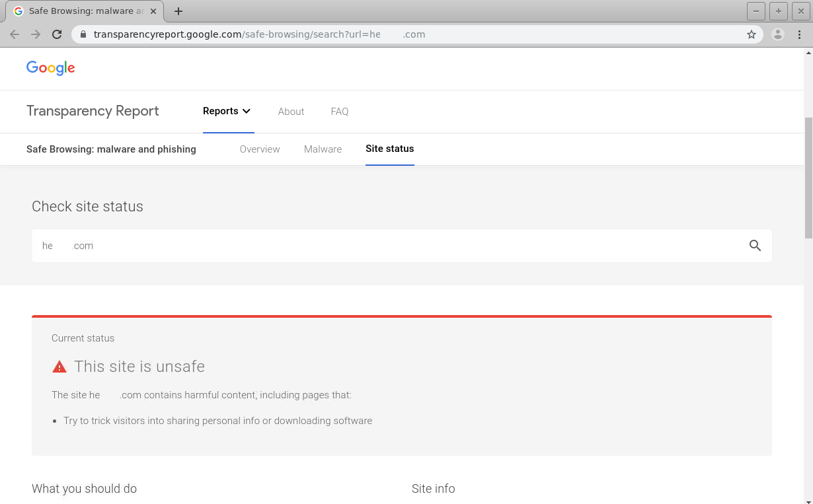The image size is (813, 504).
Task: Switch to the Malware tab
Action: [x=323, y=149]
